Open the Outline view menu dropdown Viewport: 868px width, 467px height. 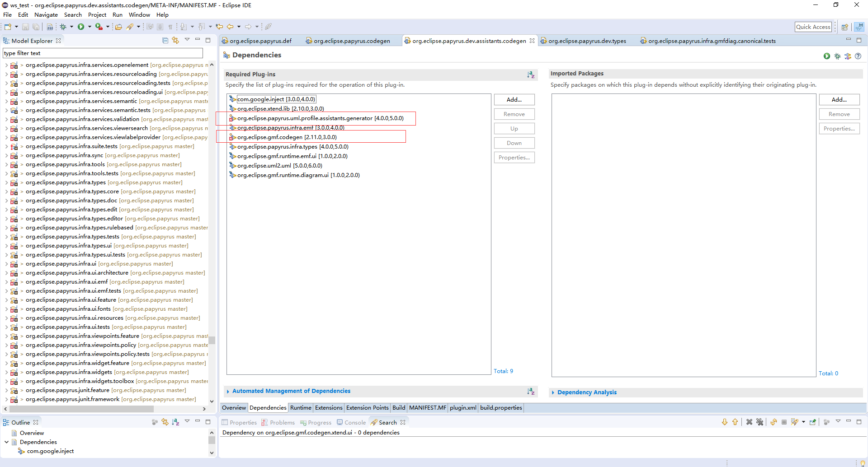187,421
